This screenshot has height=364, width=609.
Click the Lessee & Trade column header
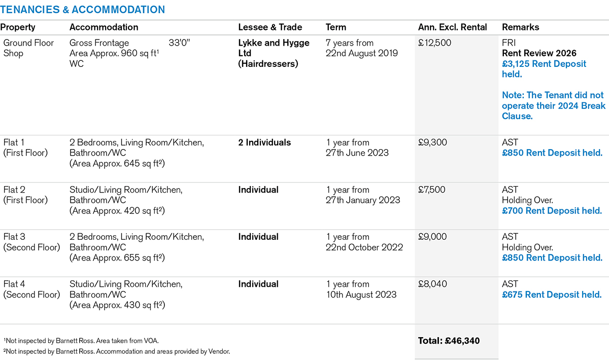click(x=270, y=27)
